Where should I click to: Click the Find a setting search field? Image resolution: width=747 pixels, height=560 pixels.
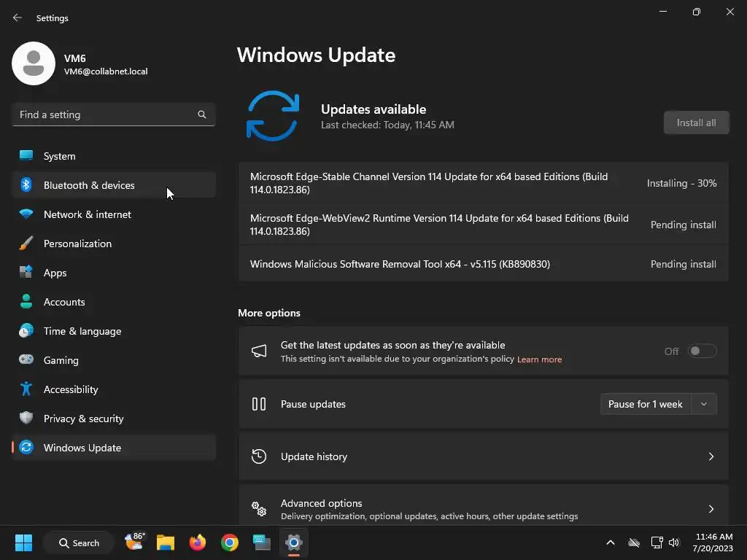point(114,114)
